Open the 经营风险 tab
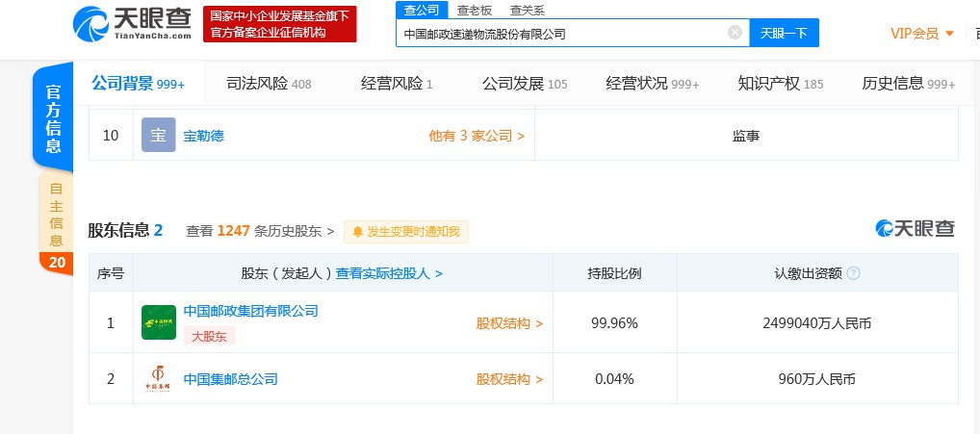This screenshot has height=434, width=980. [x=397, y=83]
